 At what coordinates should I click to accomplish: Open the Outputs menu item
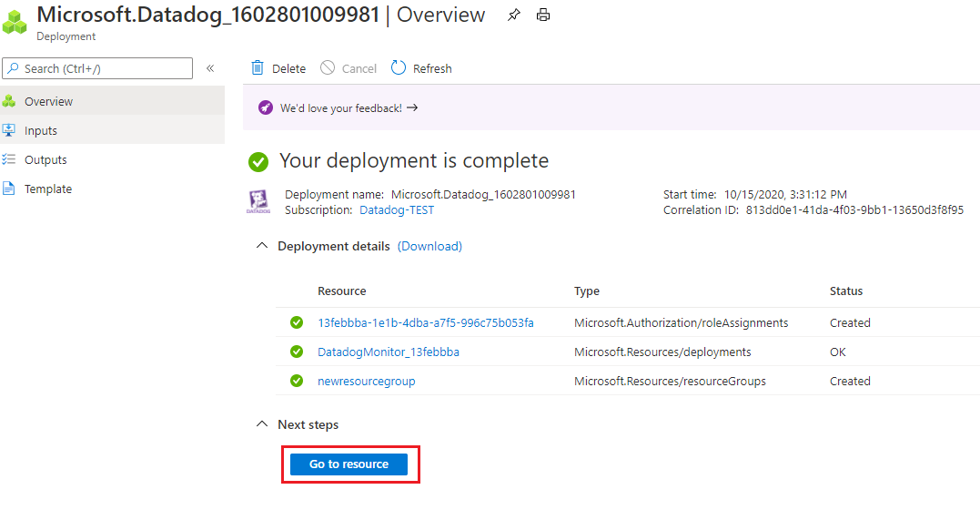[x=45, y=159]
